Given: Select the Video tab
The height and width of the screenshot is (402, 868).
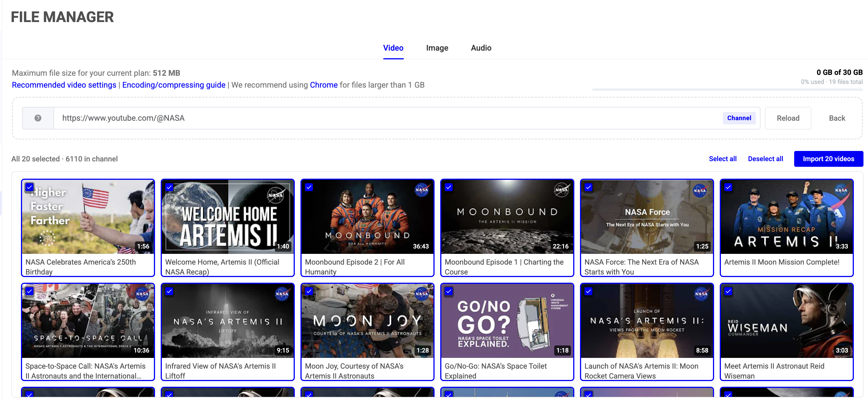Looking at the screenshot, I should (393, 48).
